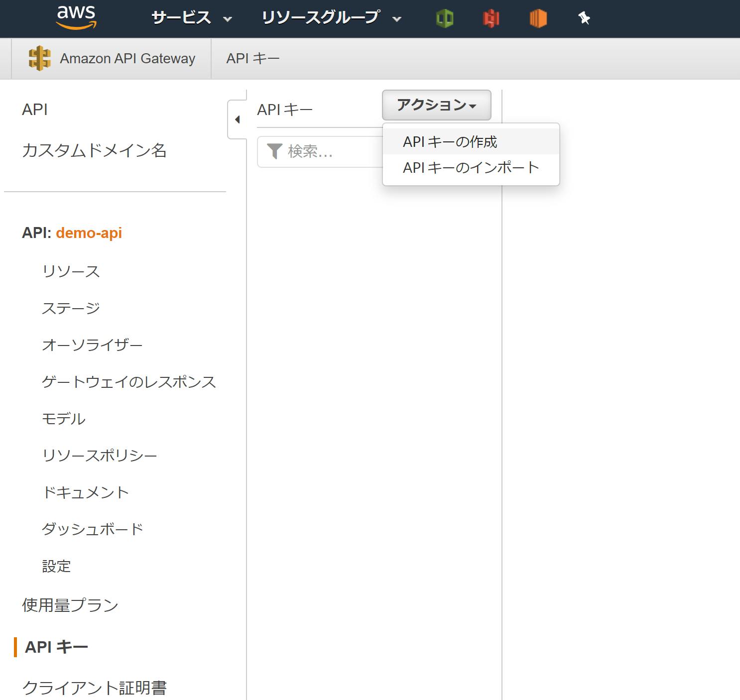740x700 pixels.
Task: Expand the リソースグループ dropdown menu
Action: 332,18
